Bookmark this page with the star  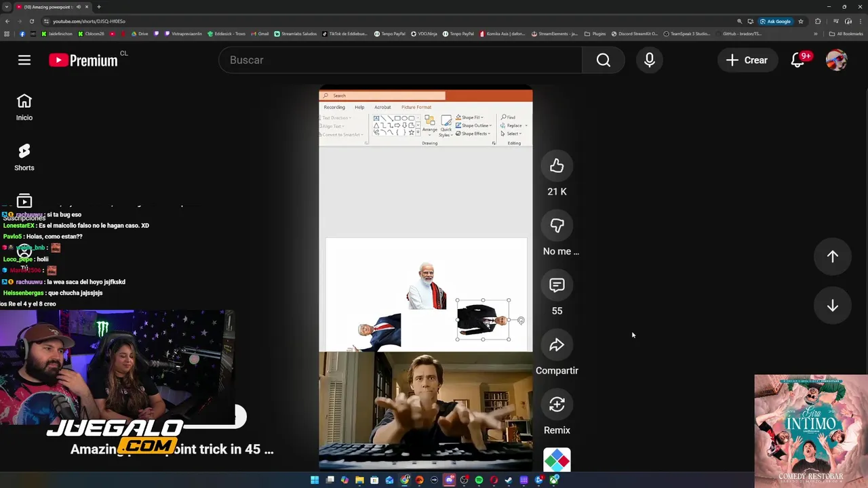[801, 21]
